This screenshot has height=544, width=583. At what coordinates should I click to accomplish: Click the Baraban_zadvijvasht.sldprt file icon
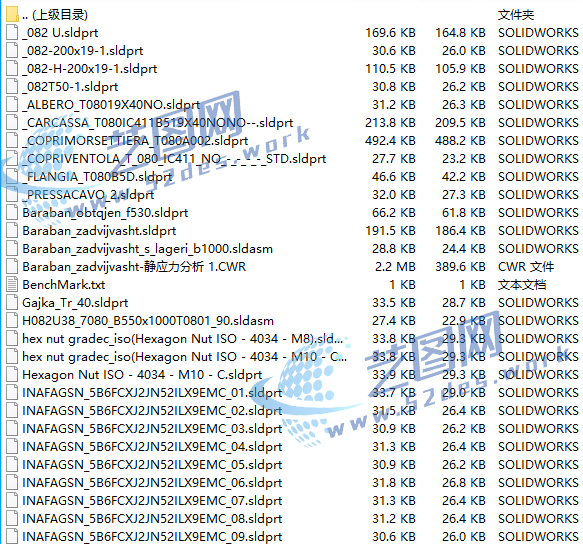point(12,231)
